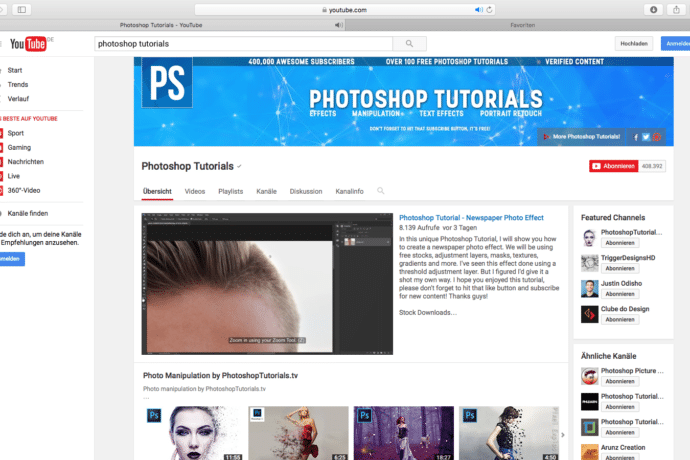Click the YouTube search input field

(x=243, y=44)
